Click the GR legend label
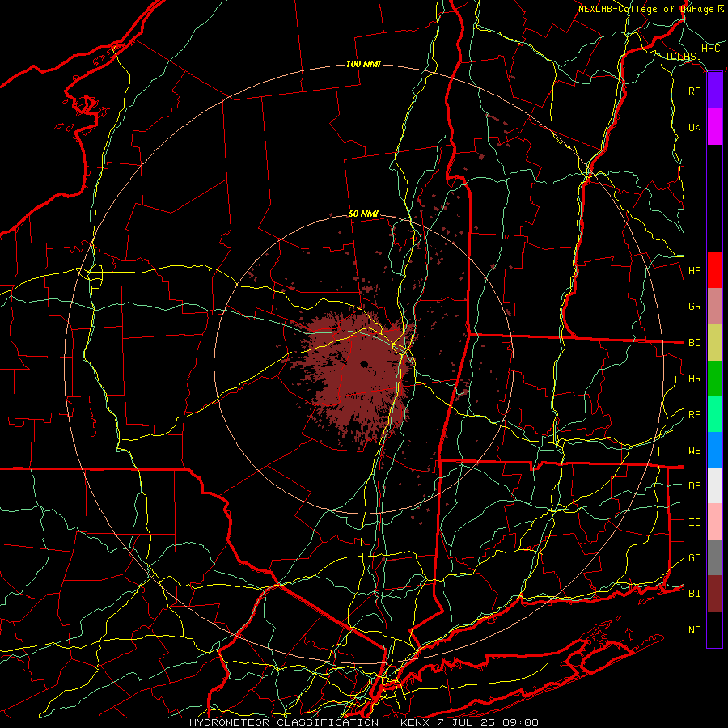The image size is (728, 728). tap(694, 307)
